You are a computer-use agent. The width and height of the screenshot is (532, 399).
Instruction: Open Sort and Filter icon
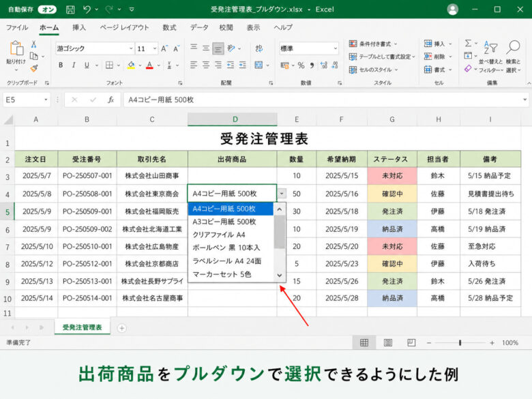[490, 48]
